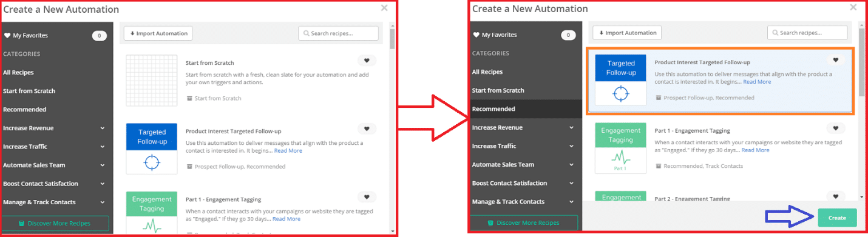Screen dimensions: 868x237
Task: Expand Boost Contact Satisfaction chevron in left dialog
Action: point(102,184)
